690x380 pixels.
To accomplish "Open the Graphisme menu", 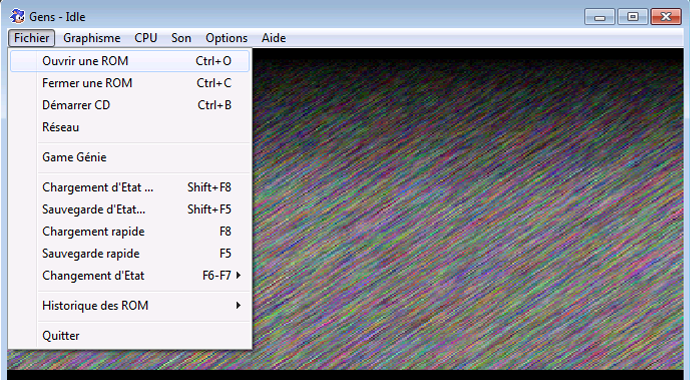I will (92, 38).
